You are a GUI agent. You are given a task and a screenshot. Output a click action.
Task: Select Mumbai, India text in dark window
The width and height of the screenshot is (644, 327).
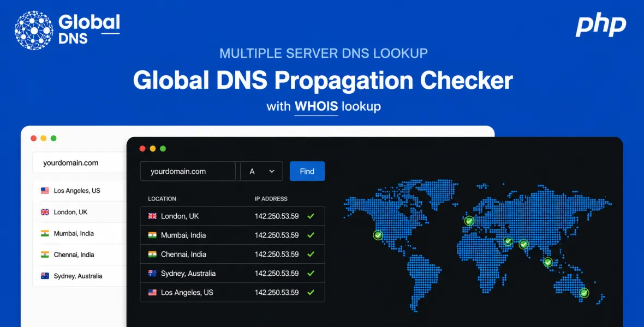(183, 235)
